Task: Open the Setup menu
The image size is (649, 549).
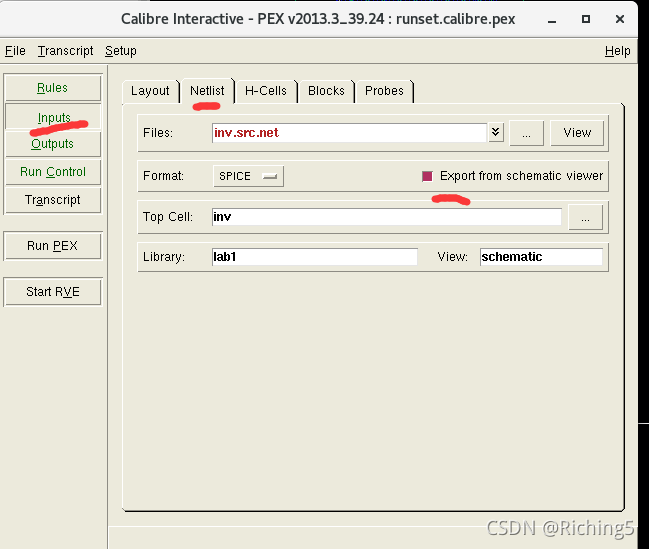Action: [121, 51]
